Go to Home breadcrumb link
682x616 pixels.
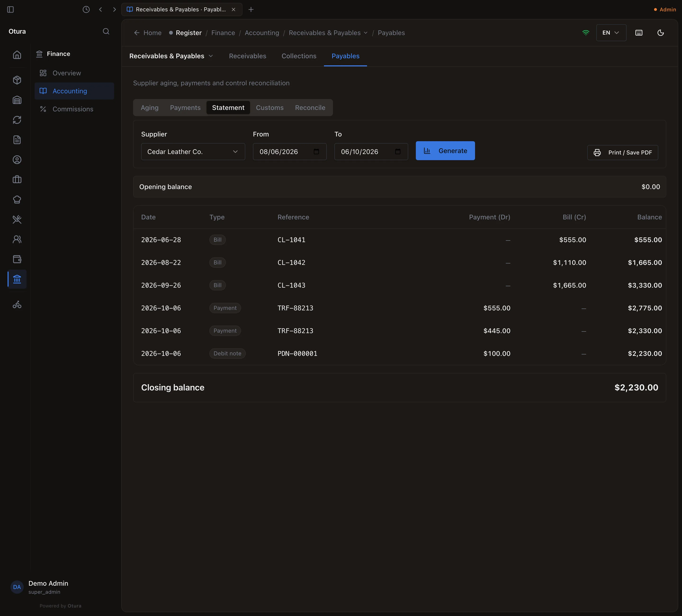[148, 33]
